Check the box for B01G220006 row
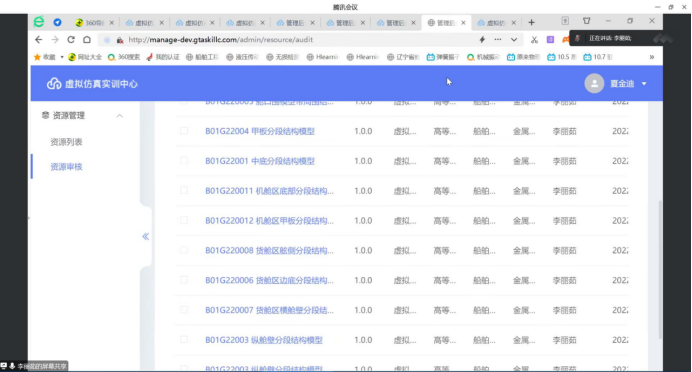 [x=184, y=280]
